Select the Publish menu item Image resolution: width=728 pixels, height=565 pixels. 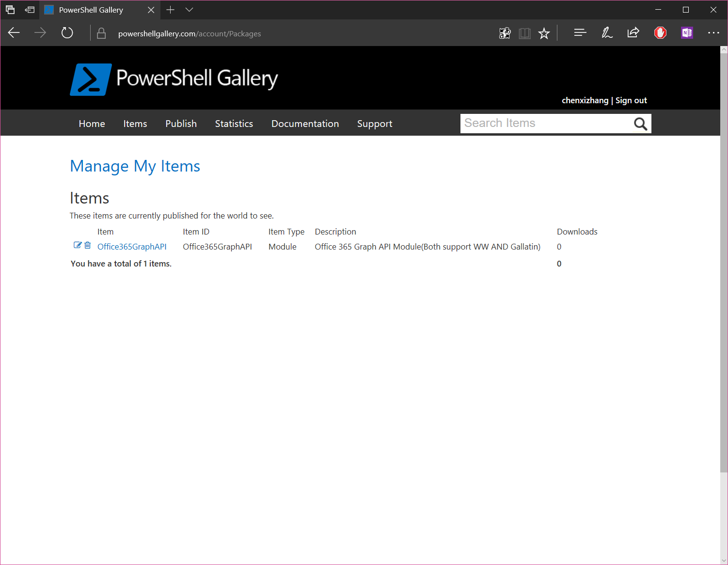point(181,124)
